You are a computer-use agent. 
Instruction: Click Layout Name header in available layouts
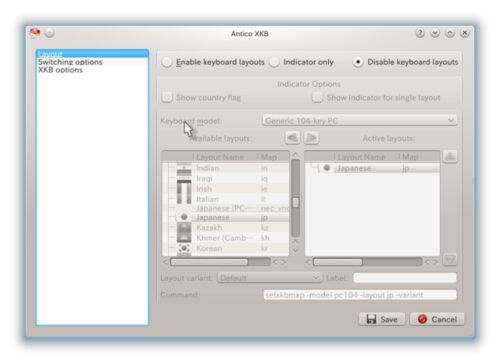pos(220,157)
